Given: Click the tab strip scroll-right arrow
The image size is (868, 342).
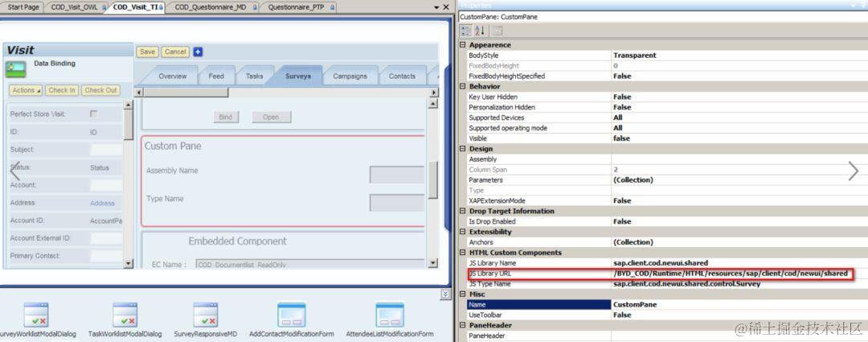Looking at the screenshot, I should pos(433,93).
